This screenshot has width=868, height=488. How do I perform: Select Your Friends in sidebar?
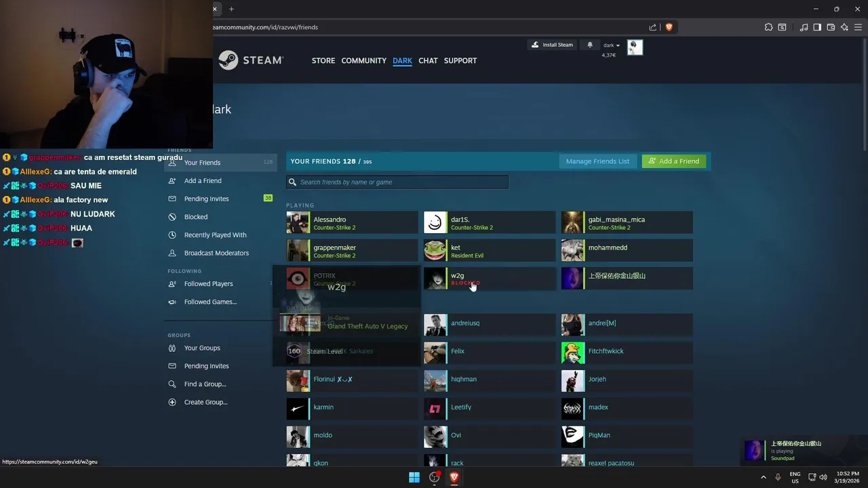click(x=220, y=163)
